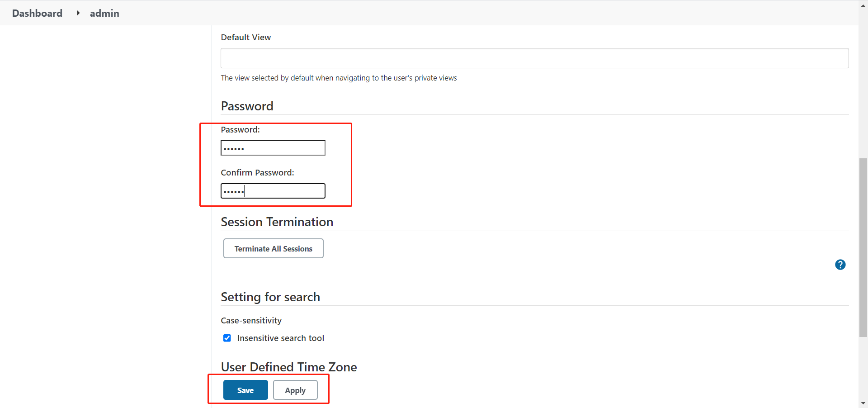Viewport: 868px width, 408px height.
Task: Click the vertical scrollbar thumb
Action: (x=863, y=247)
